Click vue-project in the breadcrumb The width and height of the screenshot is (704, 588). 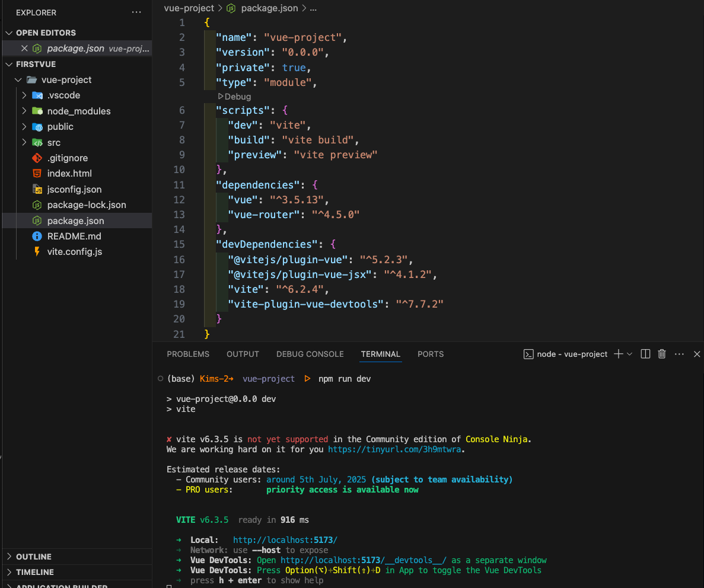[189, 8]
